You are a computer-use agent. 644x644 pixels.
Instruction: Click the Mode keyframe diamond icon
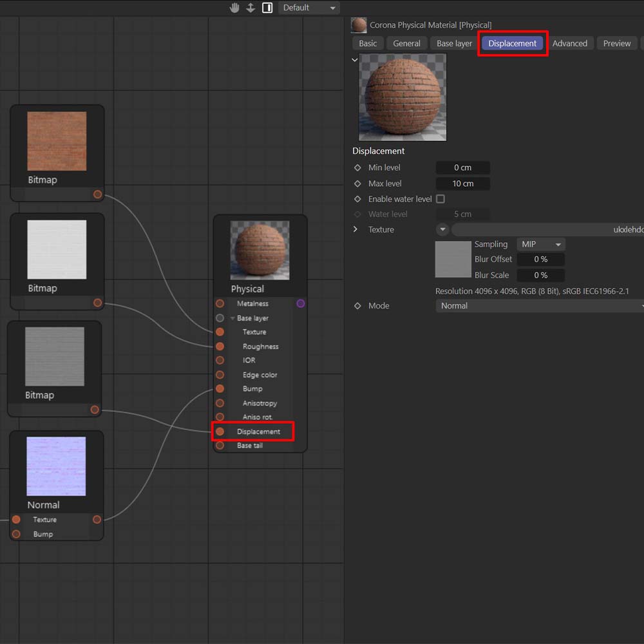pos(358,306)
